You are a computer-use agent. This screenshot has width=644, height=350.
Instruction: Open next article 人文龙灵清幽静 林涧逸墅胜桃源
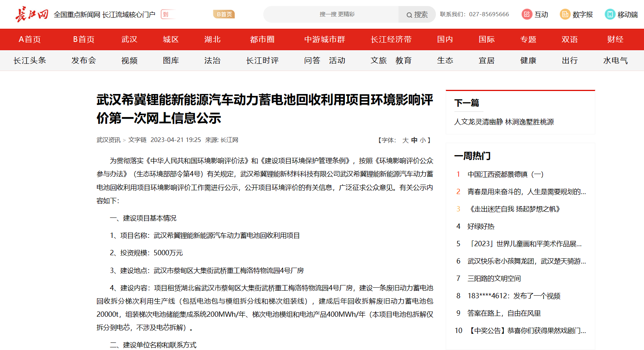point(504,122)
